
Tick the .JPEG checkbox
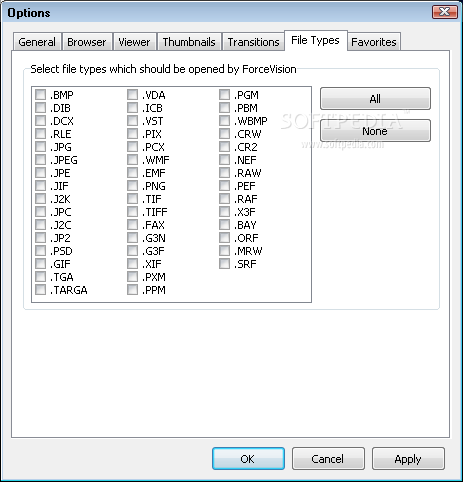[x=40, y=160]
